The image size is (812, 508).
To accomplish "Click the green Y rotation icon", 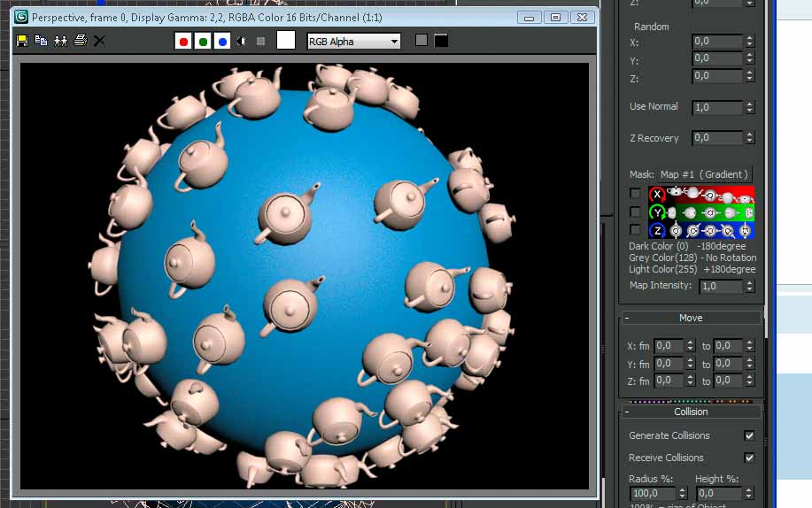I will click(x=657, y=212).
